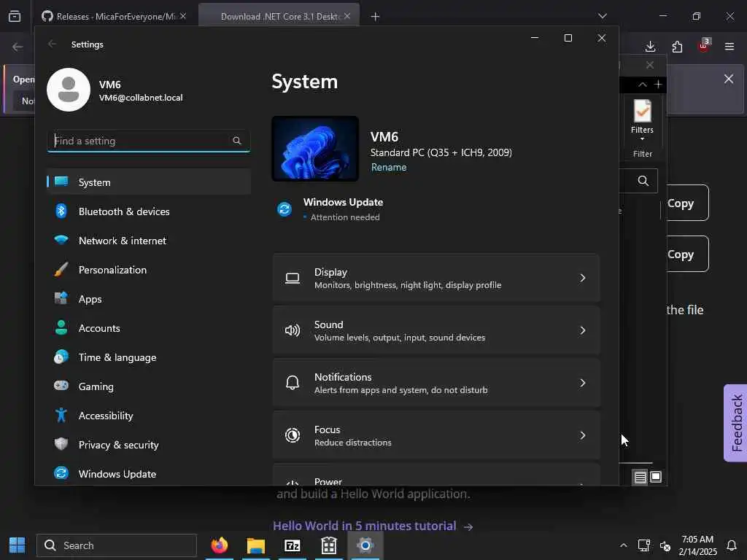Click the second Copy button on the webpage
This screenshot has width=747, height=560.
[x=686, y=254]
